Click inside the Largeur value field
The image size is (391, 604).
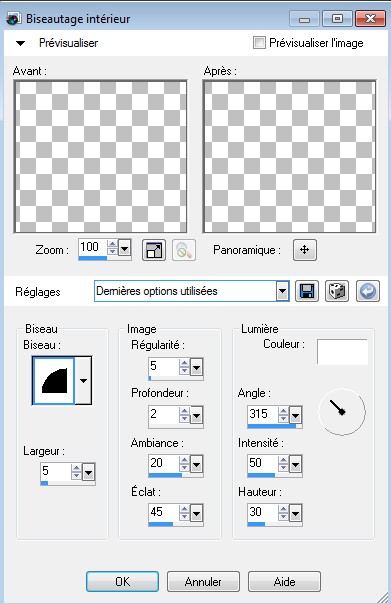[56, 471]
